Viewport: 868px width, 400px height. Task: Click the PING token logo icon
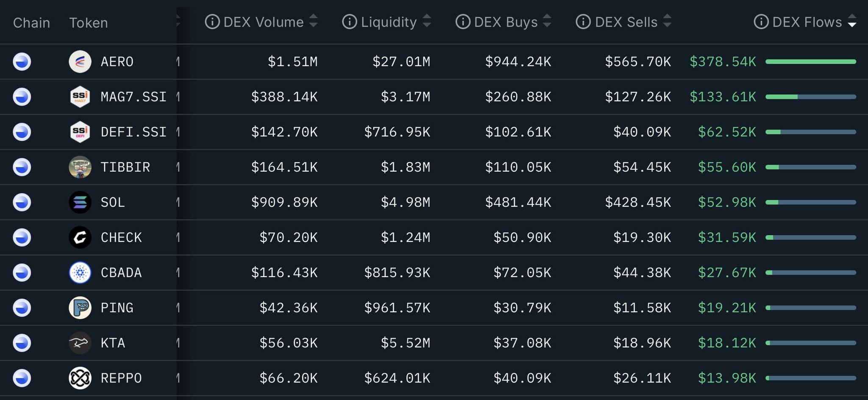tap(80, 308)
